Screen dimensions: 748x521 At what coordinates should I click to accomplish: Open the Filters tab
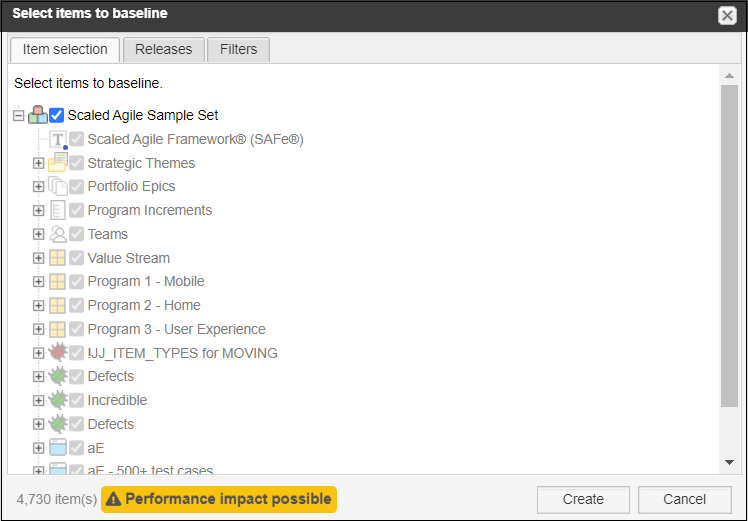[239, 50]
